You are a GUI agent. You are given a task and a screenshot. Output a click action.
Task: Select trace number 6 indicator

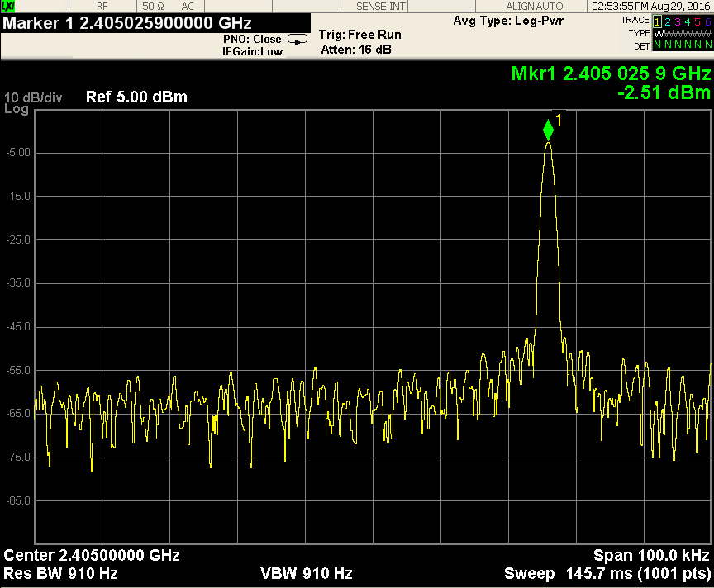[707, 21]
